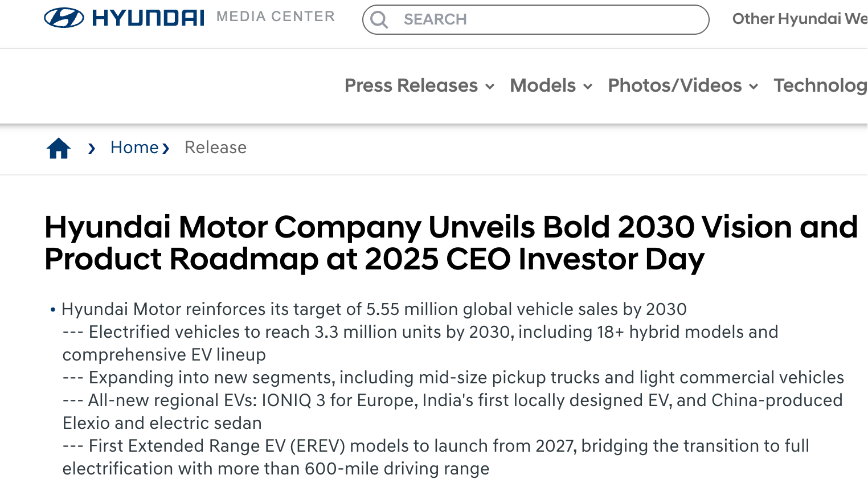This screenshot has width=868, height=483.
Task: Go to the Home breadcrumb link
Action: (134, 148)
